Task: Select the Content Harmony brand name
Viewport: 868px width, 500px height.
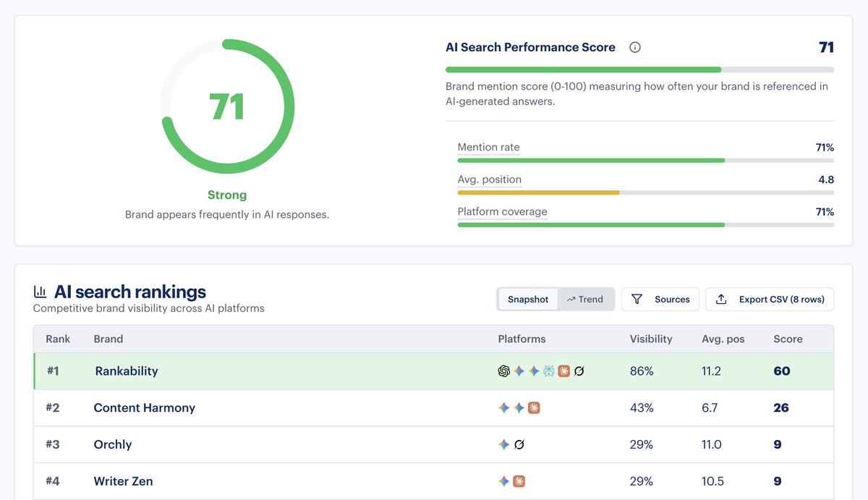Action: [145, 408]
